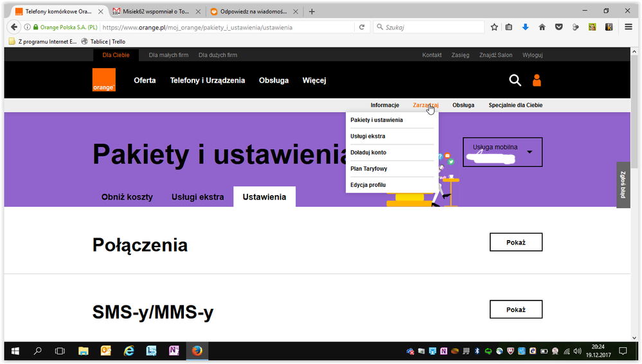Screen dimensions: 642x364
Task: Click battery status tray icon
Action: [544, 351]
